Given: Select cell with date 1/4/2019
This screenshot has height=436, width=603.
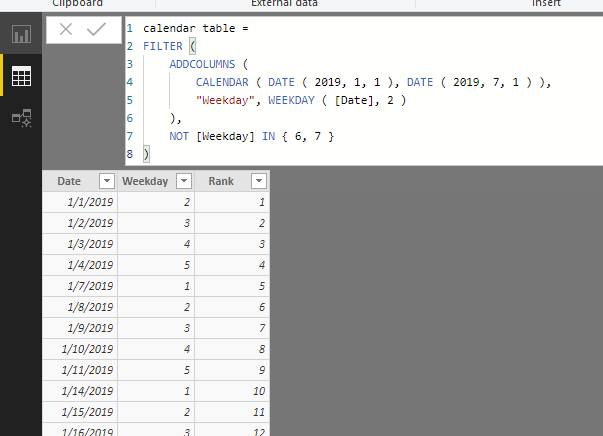Looking at the screenshot, I should click(80, 265).
